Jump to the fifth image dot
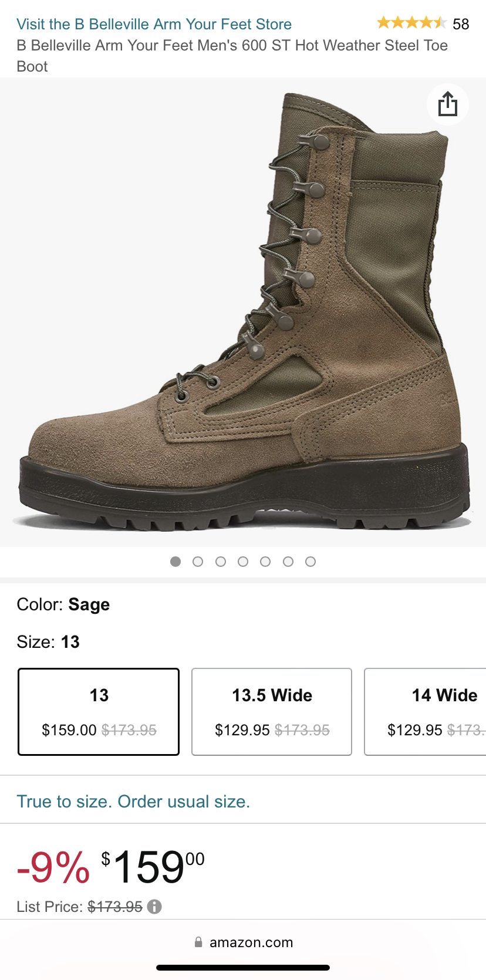 [265, 562]
